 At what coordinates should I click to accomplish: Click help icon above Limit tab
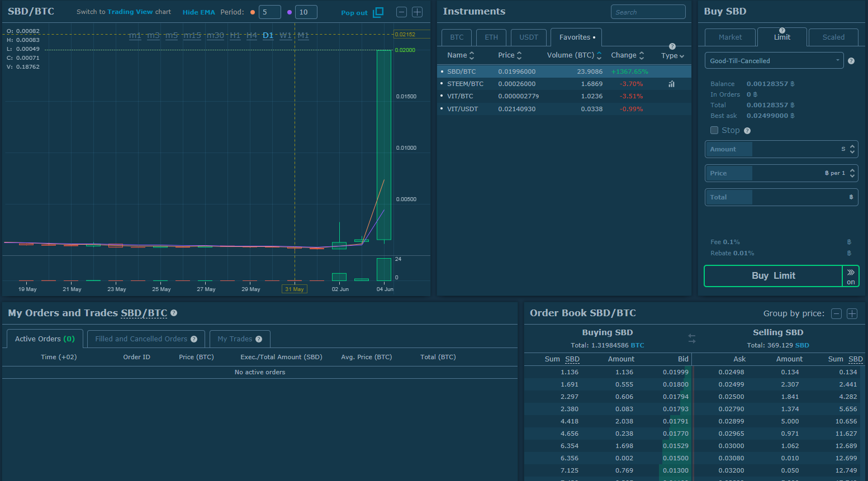(x=782, y=31)
